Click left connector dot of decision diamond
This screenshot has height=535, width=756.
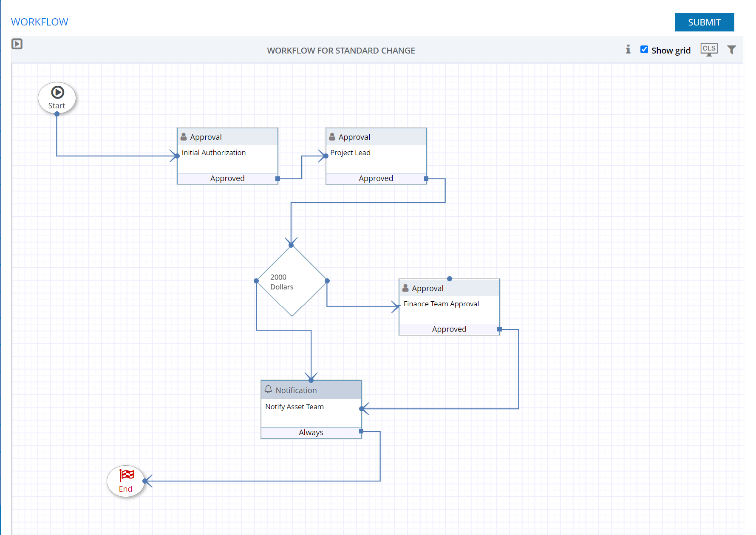(256, 281)
